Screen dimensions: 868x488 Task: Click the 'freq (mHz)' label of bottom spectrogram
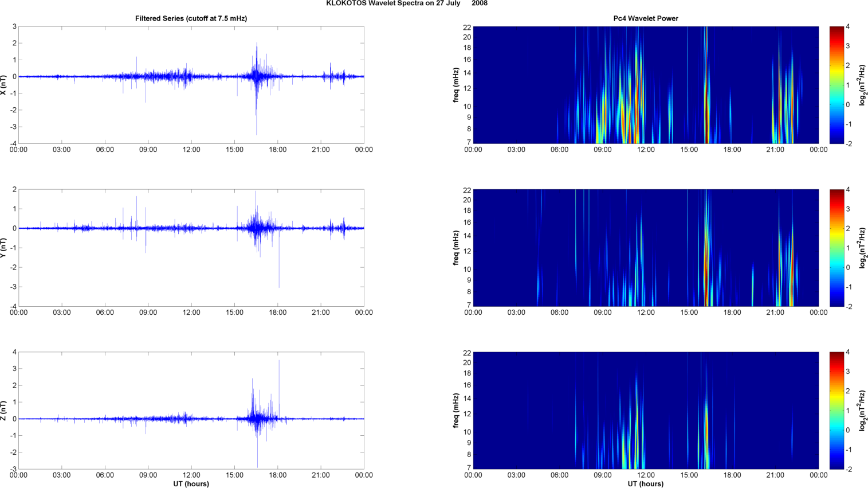click(456, 411)
